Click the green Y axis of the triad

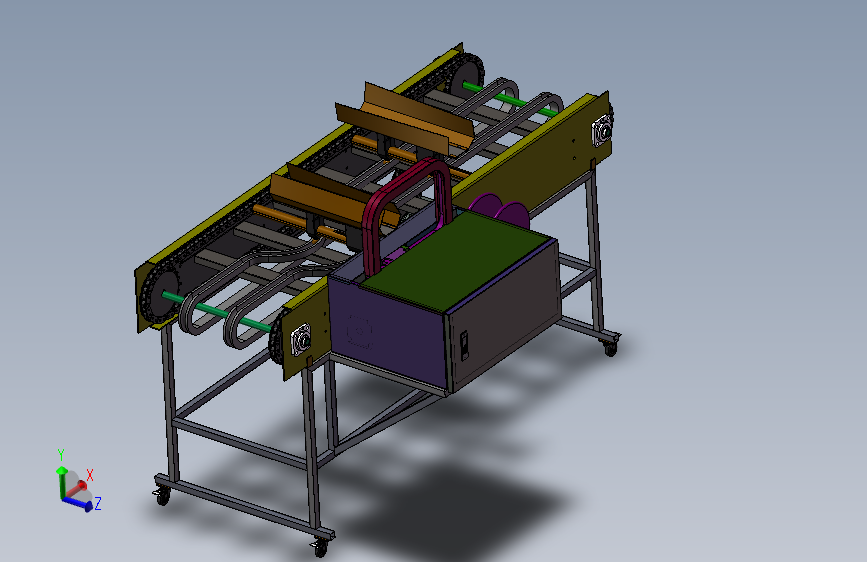point(60,481)
